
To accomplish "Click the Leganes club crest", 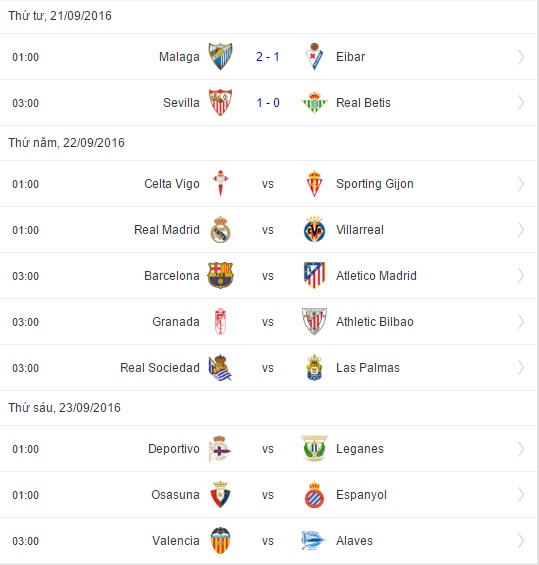I will point(314,449).
